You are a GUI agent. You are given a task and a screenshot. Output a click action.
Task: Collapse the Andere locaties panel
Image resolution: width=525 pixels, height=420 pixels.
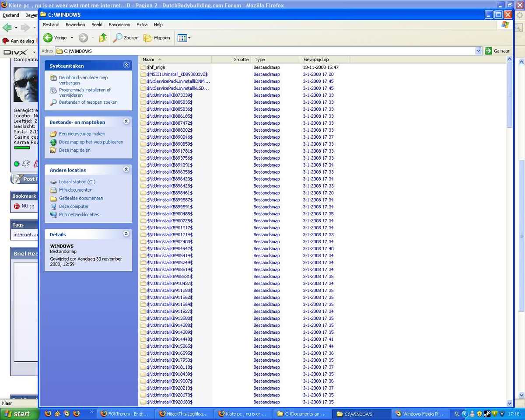[126, 169]
